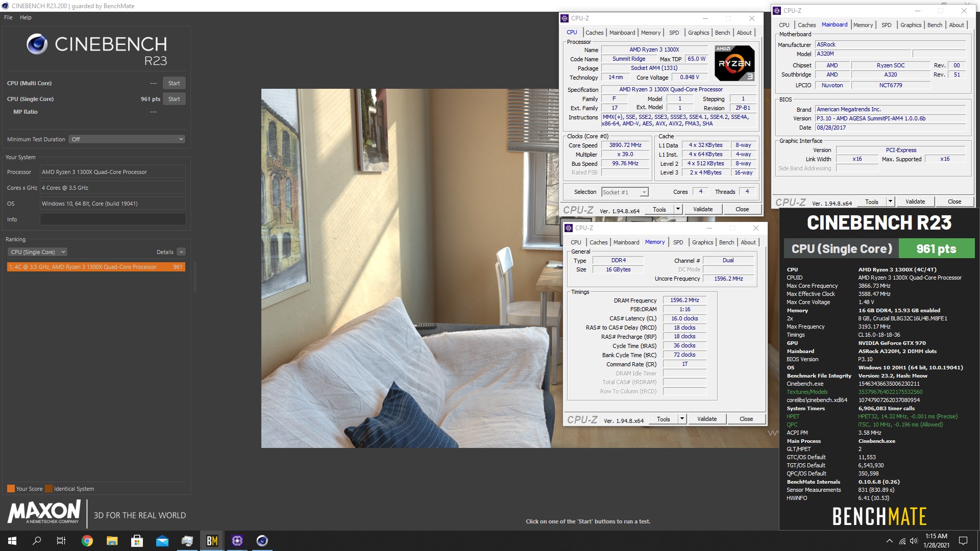Click Validate in CPU-Z CPU window
Viewport: 980px width, 551px height.
(703, 209)
